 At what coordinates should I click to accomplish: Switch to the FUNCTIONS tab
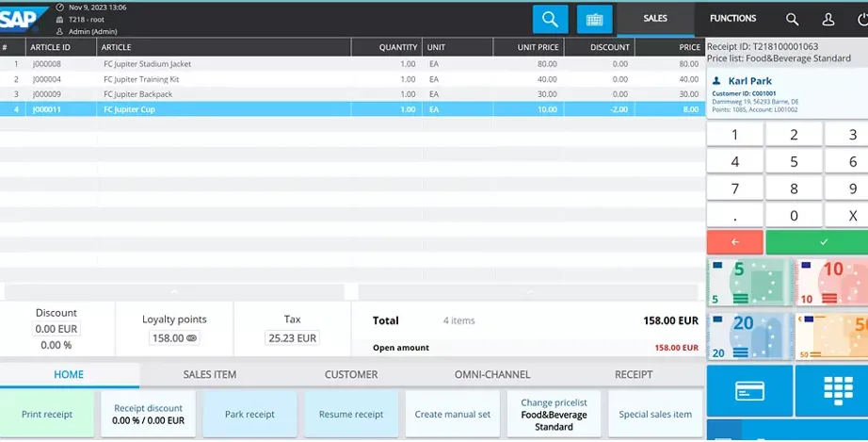coord(732,19)
